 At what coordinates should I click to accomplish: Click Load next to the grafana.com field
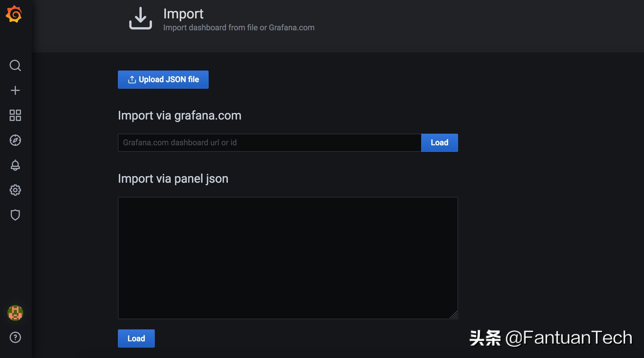tap(439, 143)
